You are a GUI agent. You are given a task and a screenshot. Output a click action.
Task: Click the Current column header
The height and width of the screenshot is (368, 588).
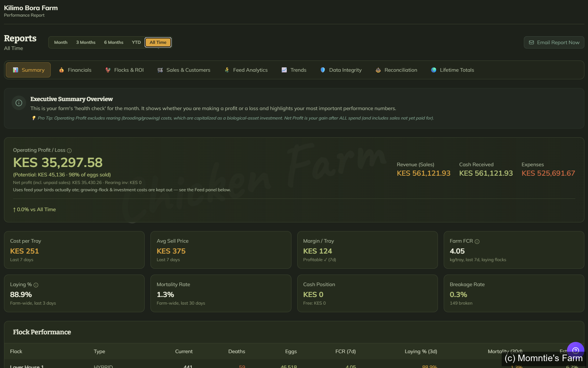pyautogui.click(x=184, y=351)
